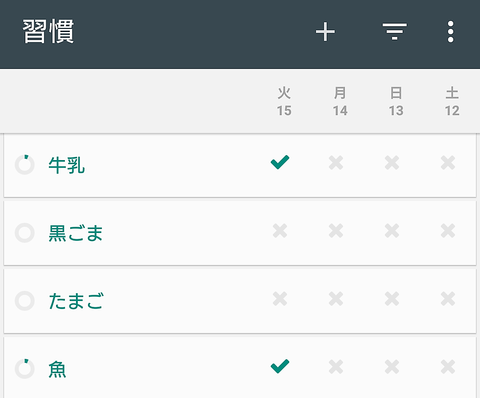Add a new habit with plus icon
480x398 pixels.
coord(325,32)
